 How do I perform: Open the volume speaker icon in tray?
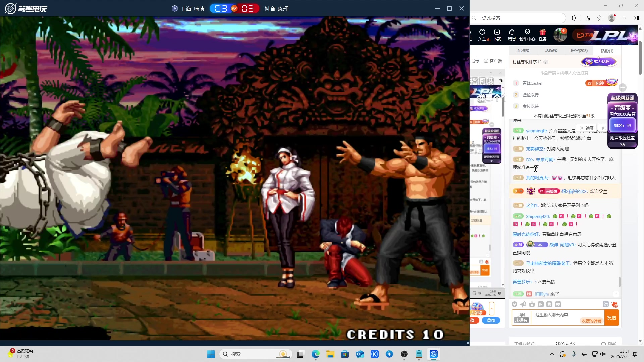[603, 354]
